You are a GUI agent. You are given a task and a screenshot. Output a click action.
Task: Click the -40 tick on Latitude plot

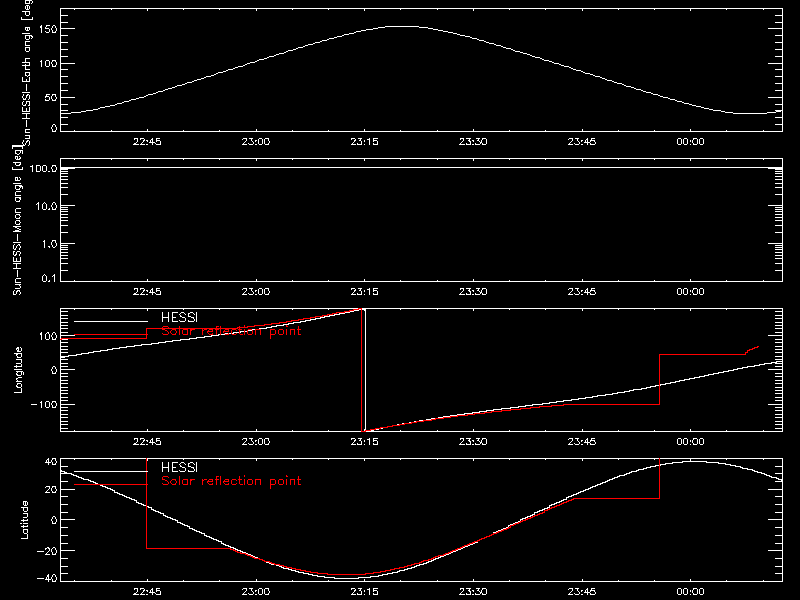coord(47,579)
